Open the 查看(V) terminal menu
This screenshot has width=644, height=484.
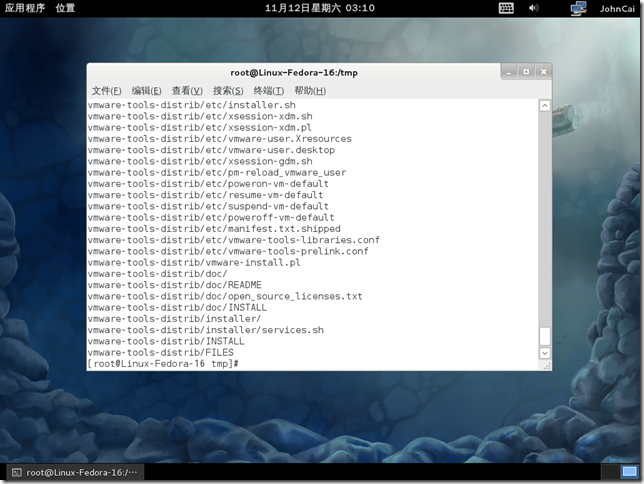click(187, 91)
